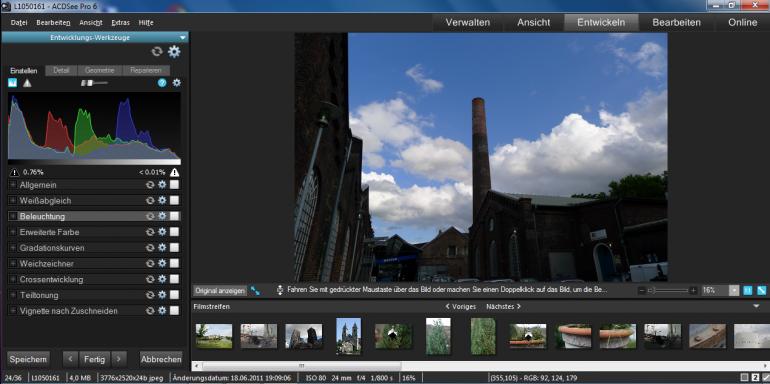This screenshot has width=770, height=384.
Task: Expand the Weißabgleich section
Action: [13, 201]
